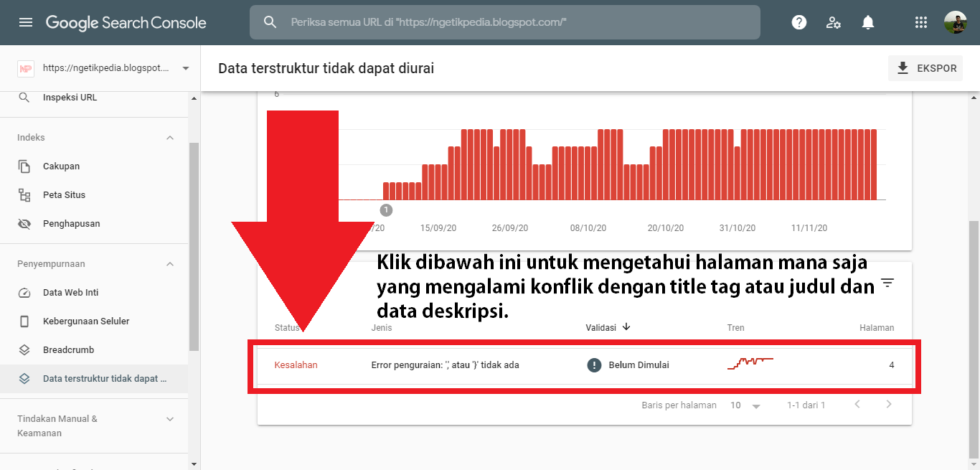Click the Penghapusan crossed-eye icon
Viewport: 980px width, 470px height.
point(24,224)
